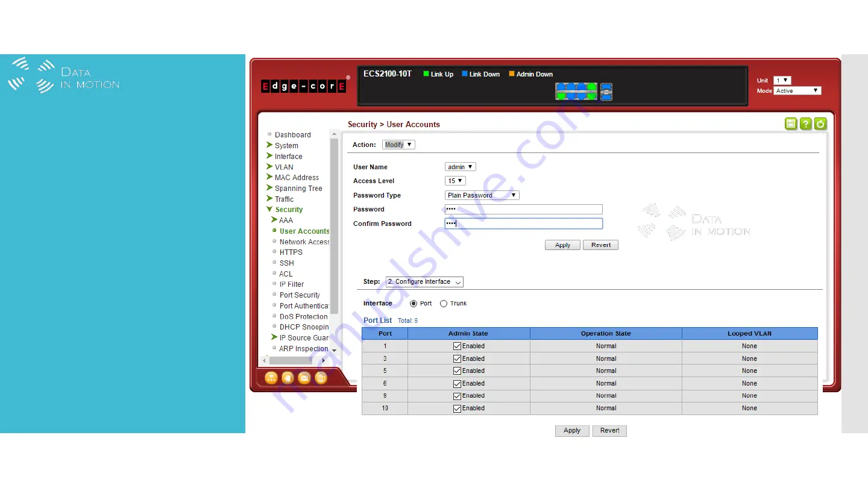
Task: Click the green Link Up legend square
Action: (x=426, y=74)
